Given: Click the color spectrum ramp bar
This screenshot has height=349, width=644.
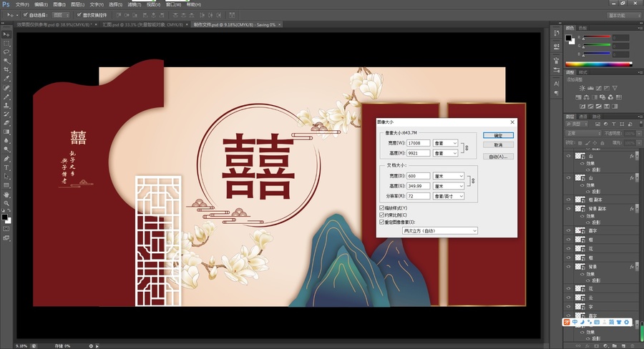Looking at the screenshot, I should click(599, 64).
